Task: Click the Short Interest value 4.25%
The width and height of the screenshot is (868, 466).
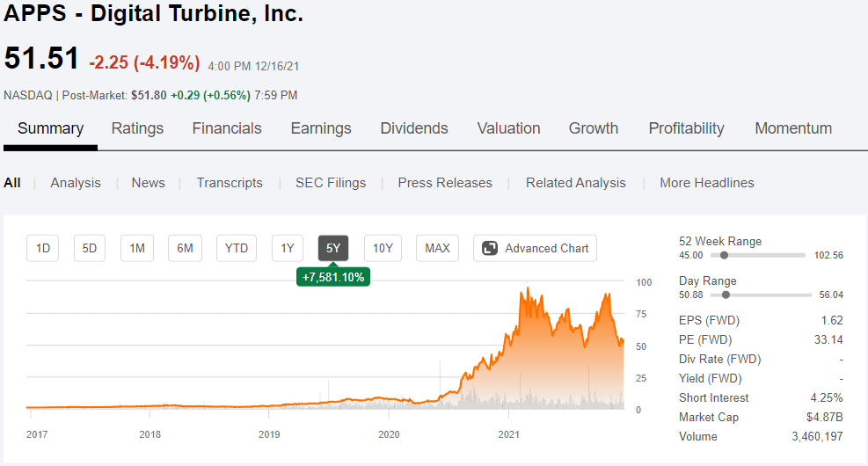Action: [827, 398]
